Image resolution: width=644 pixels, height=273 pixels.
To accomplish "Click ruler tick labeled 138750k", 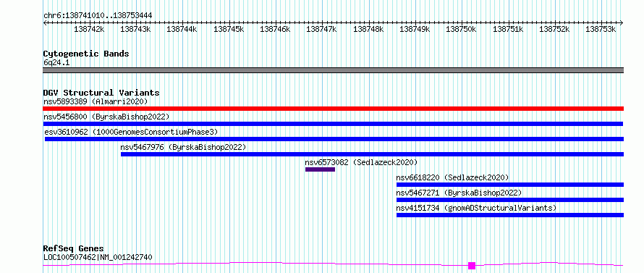I will click(461, 29).
